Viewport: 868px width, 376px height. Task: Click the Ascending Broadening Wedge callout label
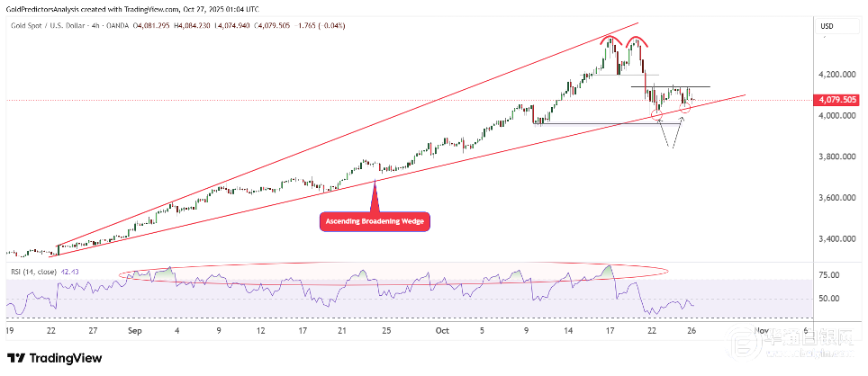tap(375, 221)
